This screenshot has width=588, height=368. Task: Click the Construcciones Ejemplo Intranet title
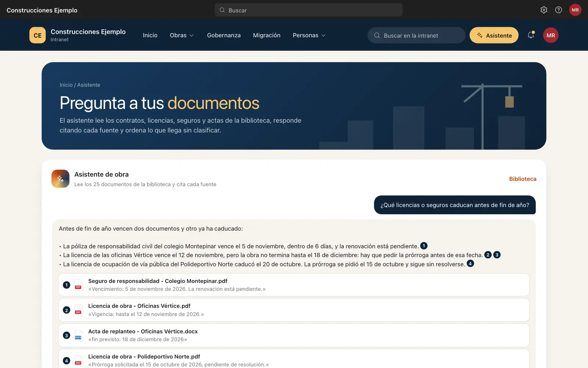pyautogui.click(x=88, y=35)
